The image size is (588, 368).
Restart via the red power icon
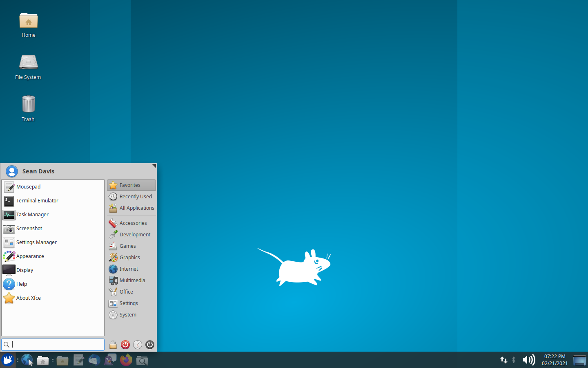point(125,345)
